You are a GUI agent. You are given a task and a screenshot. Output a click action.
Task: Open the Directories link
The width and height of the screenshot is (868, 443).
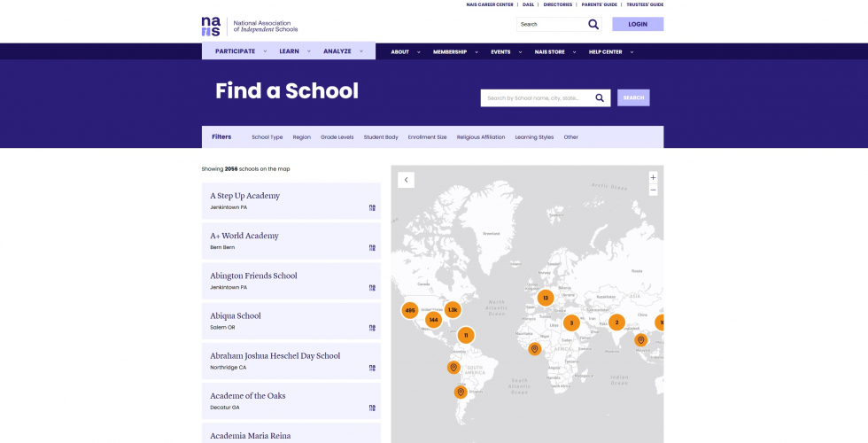(557, 4)
